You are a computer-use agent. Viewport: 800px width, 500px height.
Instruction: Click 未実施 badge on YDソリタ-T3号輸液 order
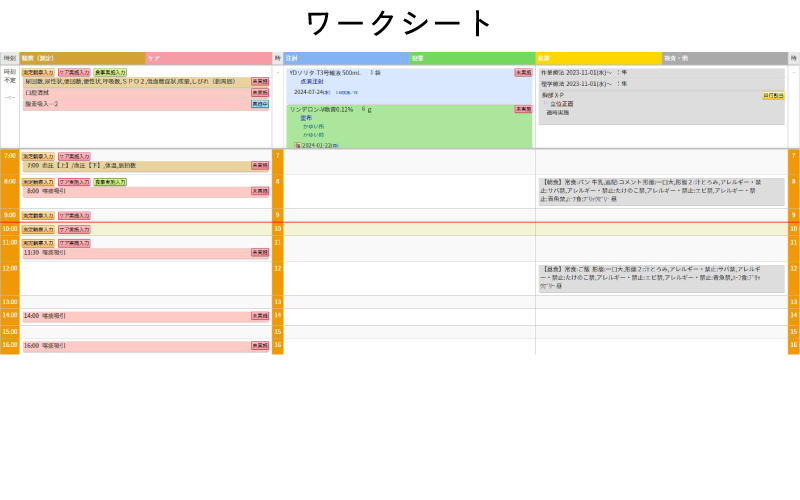pos(523,73)
